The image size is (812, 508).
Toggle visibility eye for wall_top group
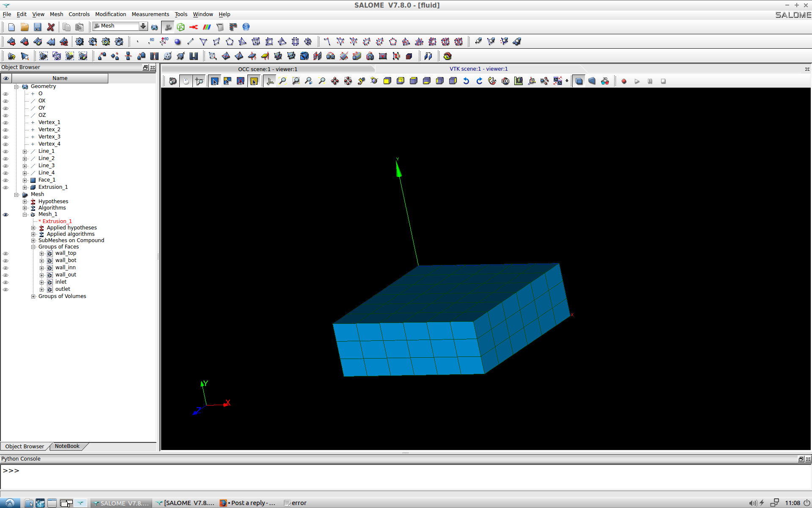click(x=6, y=254)
